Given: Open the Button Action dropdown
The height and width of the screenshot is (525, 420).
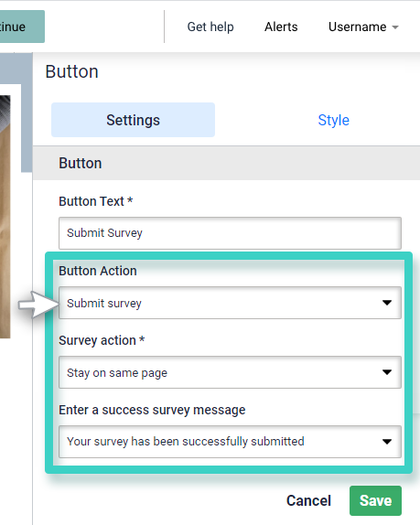Looking at the screenshot, I should 230,303.
